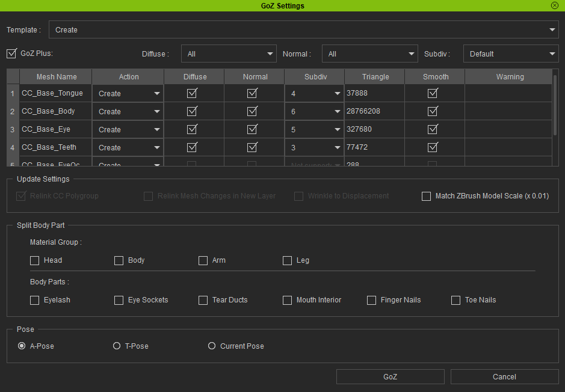Check the Body material group
The height and width of the screenshot is (392, 565).
click(119, 260)
